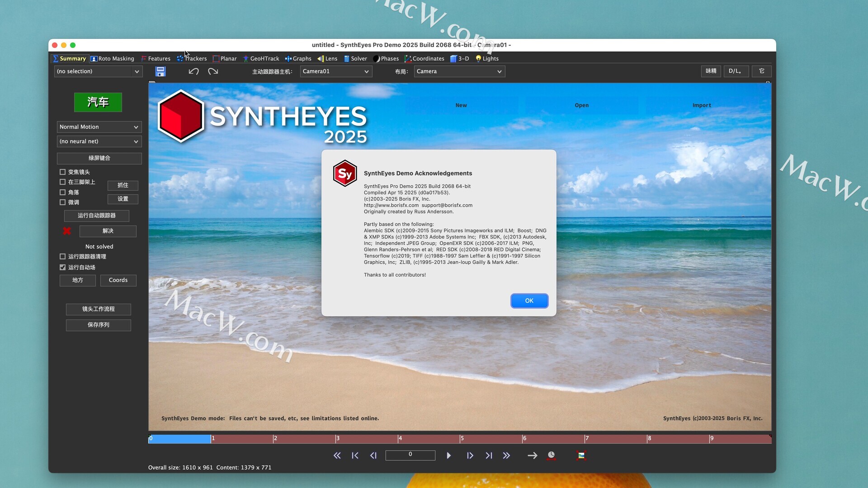This screenshot has height=488, width=868.
Task: Toggle the 角落 checkbox
Action: [63, 192]
